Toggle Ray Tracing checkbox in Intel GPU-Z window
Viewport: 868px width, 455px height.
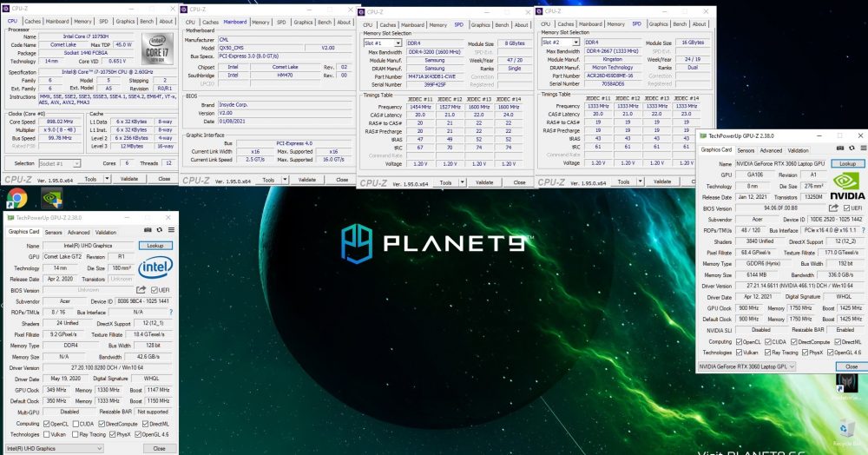[x=76, y=434]
